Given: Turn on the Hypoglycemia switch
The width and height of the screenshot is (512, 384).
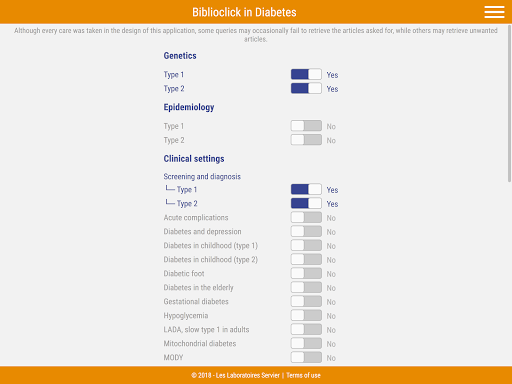Looking at the screenshot, I should pos(306,315).
